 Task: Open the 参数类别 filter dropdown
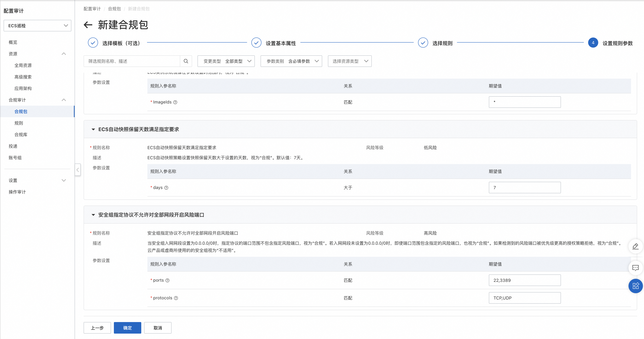point(291,61)
